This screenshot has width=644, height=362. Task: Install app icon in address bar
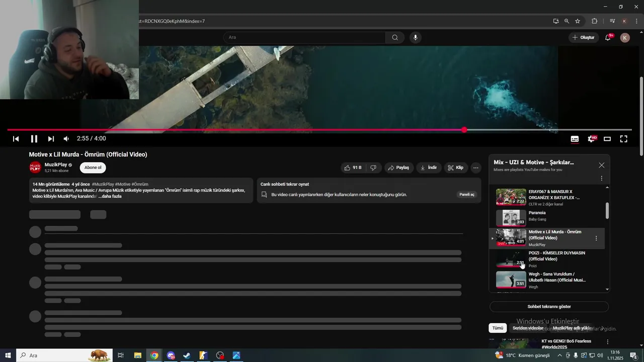point(555,21)
